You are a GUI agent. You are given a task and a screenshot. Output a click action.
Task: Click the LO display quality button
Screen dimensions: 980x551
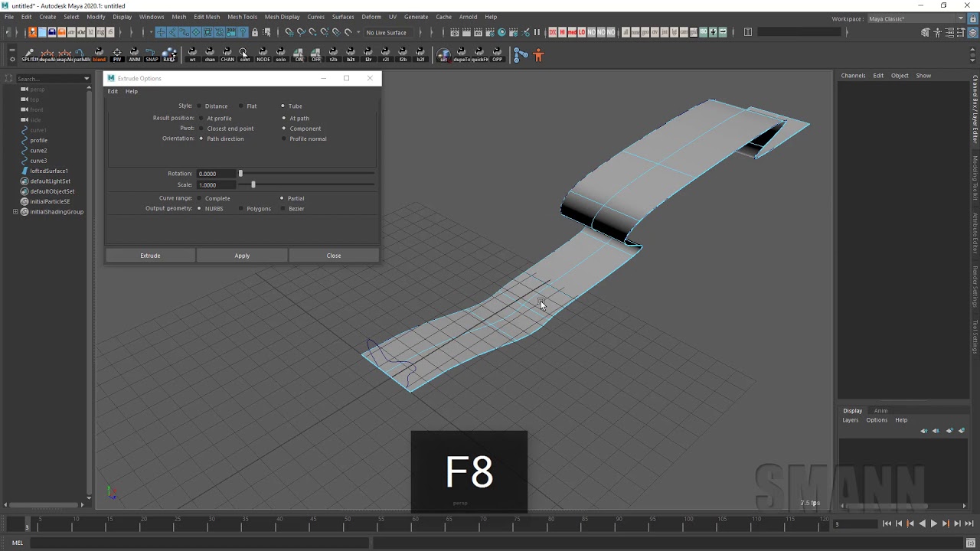pyautogui.click(x=582, y=32)
